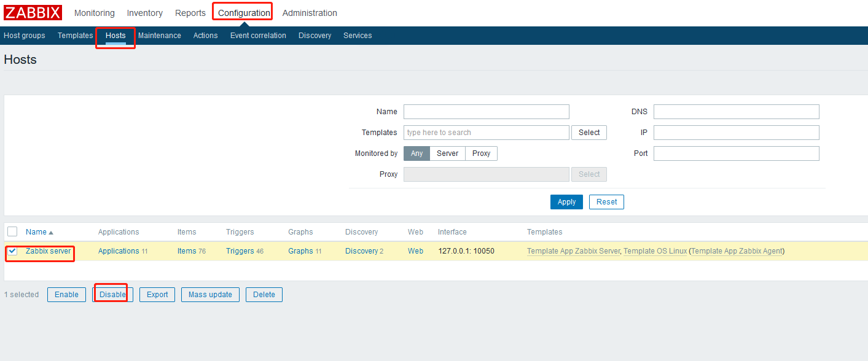The width and height of the screenshot is (868, 361).
Task: Set Monitored by to Any
Action: pos(417,153)
